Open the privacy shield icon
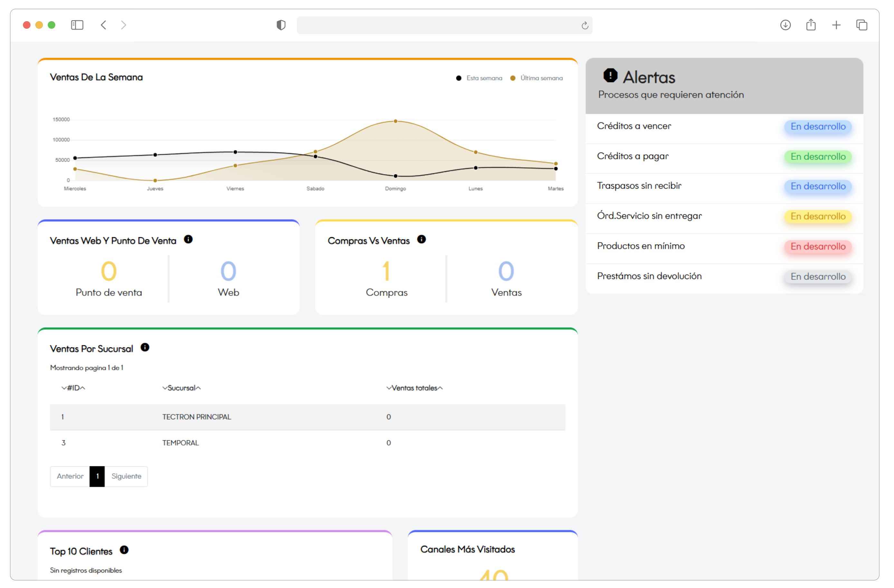Screen dimensions: 894x588 (281, 25)
